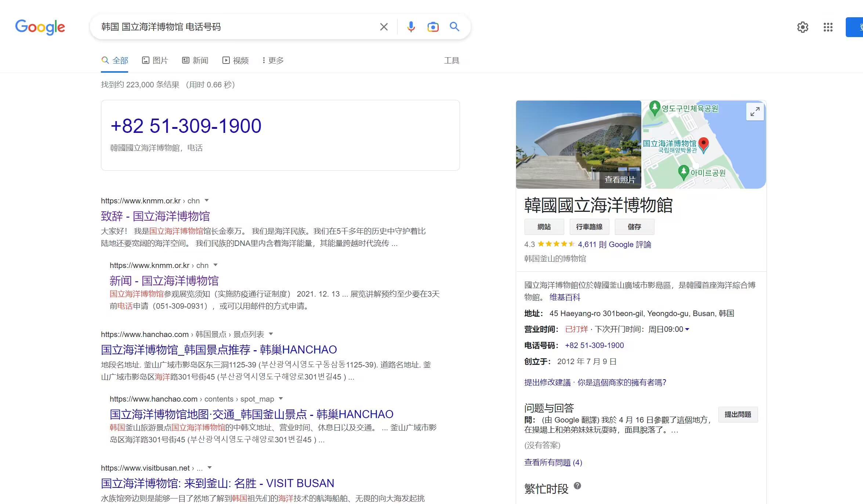Click the red map pin on the museum
This screenshot has width=863, height=504.
[703, 145]
